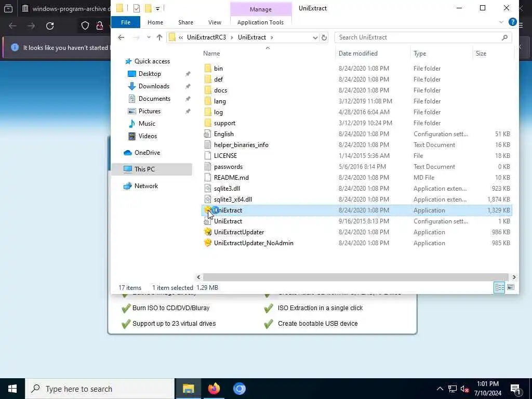532x399 pixels.
Task: Select UniExtractUpdater application icon
Action: [208, 232]
